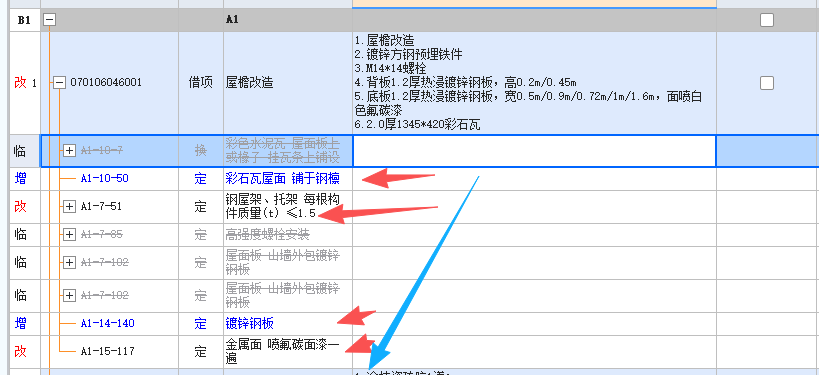This screenshot has height=375, width=819.
Task: Select the 钢屋架、托架 name cell
Action: point(288,207)
